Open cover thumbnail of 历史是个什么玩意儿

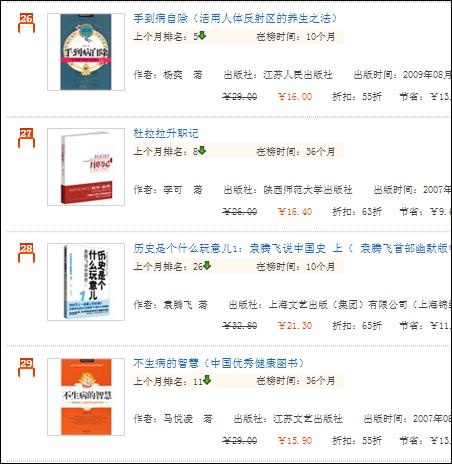click(86, 282)
